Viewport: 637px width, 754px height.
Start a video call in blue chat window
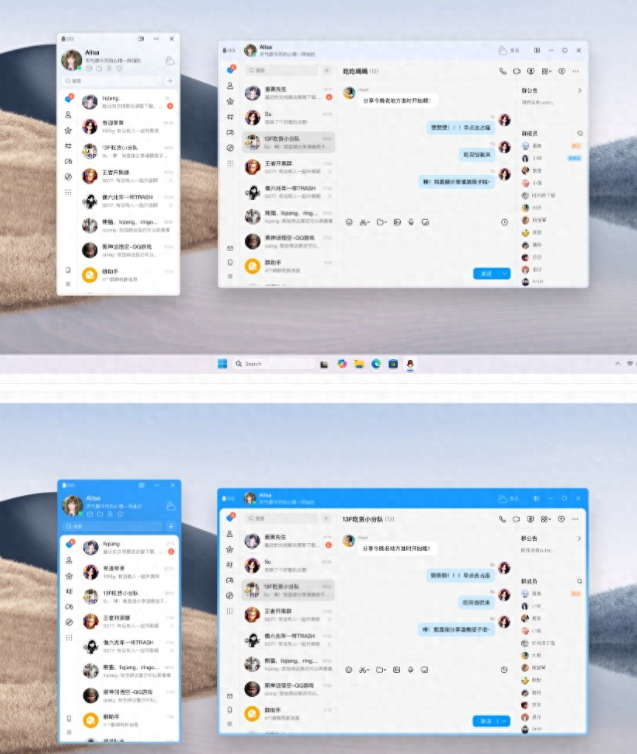point(516,519)
